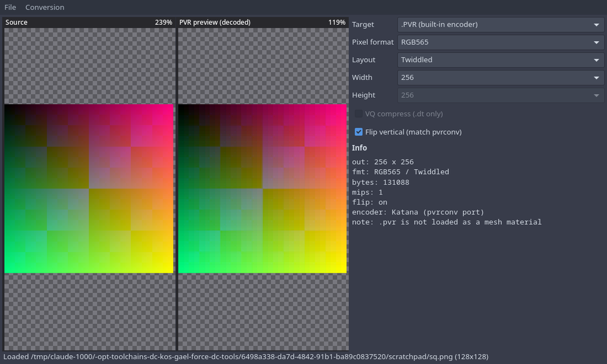The image size is (607, 364).
Task: Click the 'fmt: RGB565 / Twiddled' info line
Action: 401,171
